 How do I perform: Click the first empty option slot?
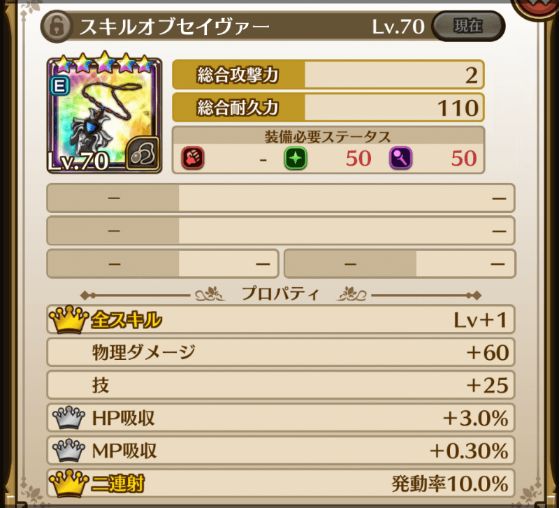coord(281,198)
